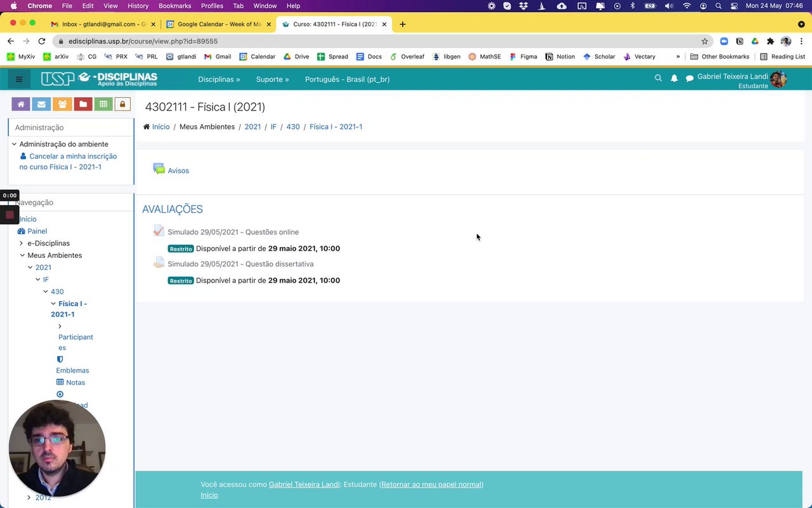
Task: Open the Física I - 2021-1 breadcrumb
Action: coord(336,126)
